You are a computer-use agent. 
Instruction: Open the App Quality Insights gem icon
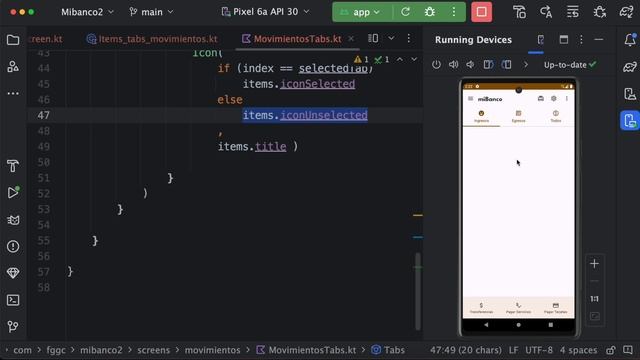click(x=13, y=273)
